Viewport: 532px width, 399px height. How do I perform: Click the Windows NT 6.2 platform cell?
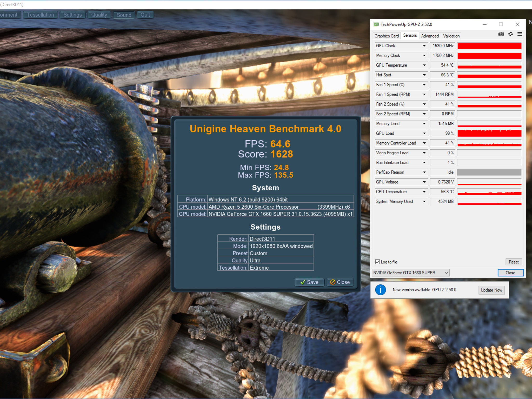pyautogui.click(x=281, y=199)
